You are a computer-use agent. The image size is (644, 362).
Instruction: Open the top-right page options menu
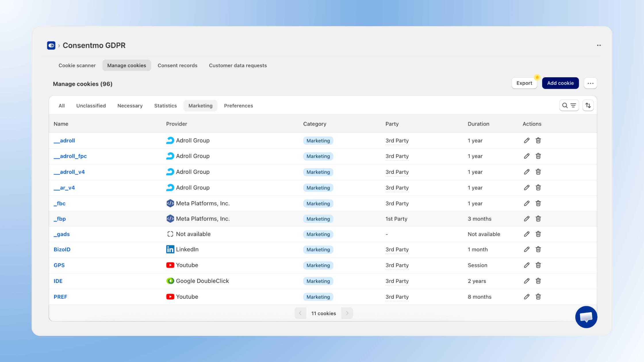(599, 45)
